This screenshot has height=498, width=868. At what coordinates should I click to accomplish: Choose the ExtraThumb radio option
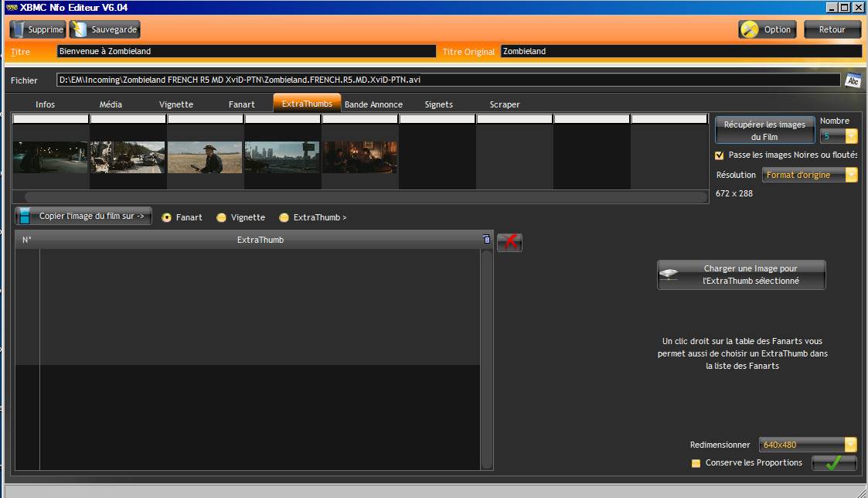click(x=284, y=218)
